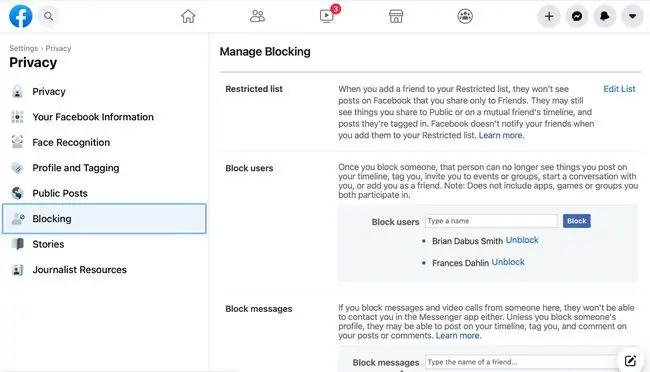
Task: Open the Groups icon in top bar
Action: point(465,16)
